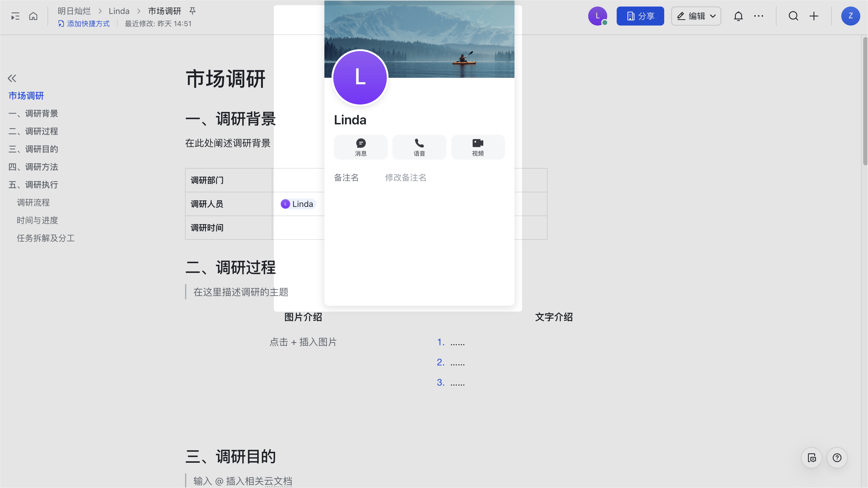868x488 pixels.
Task: Click 在这里描述调研的主题 placeholder text
Action: (x=241, y=292)
